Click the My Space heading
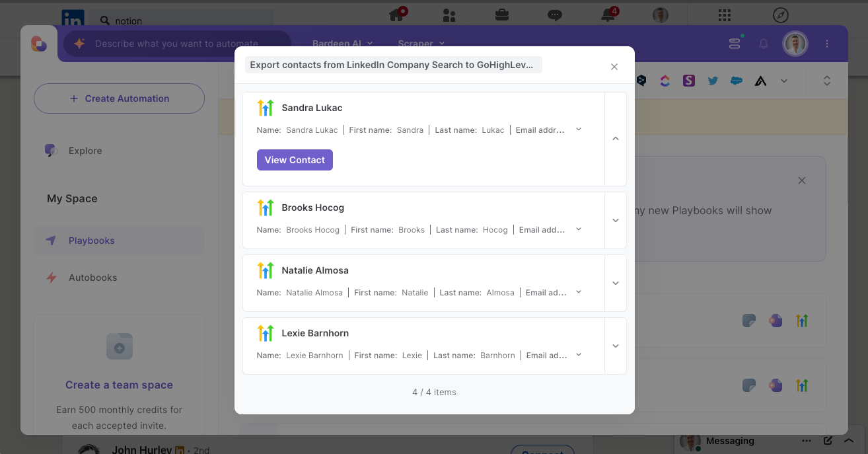This screenshot has height=454, width=868. (x=72, y=198)
